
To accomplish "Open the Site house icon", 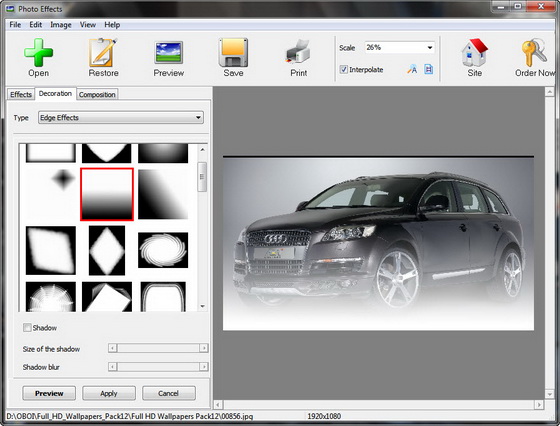I will tap(474, 52).
